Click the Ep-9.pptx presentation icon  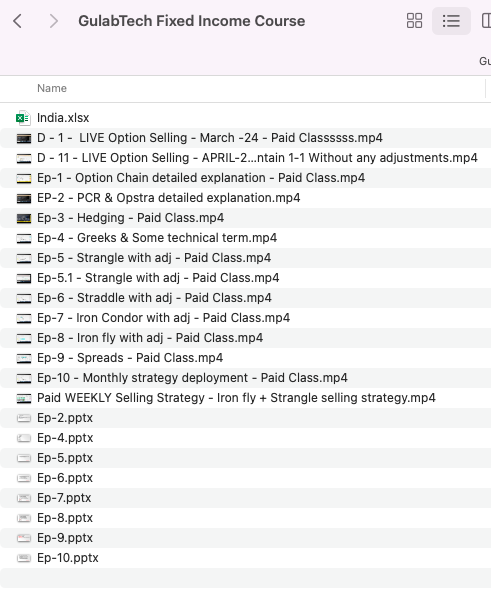point(24,538)
